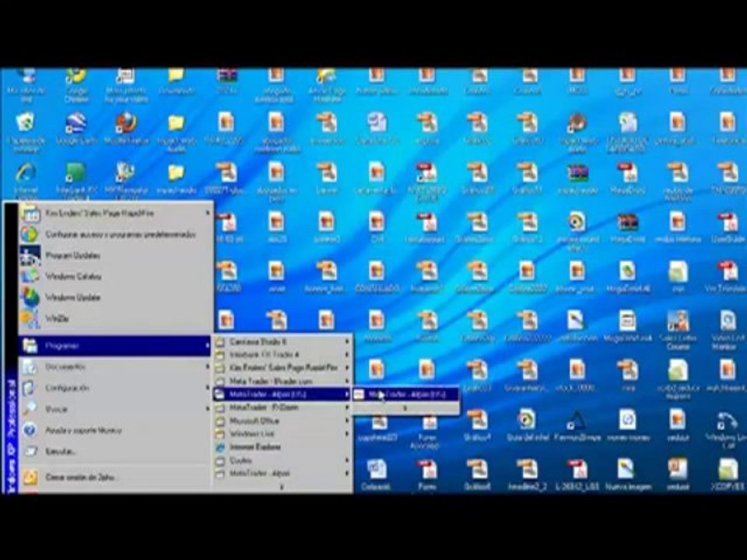747x560 pixels.
Task: Open Kim Enders' Sales Page RapidFire in Start menu
Action: point(115,213)
